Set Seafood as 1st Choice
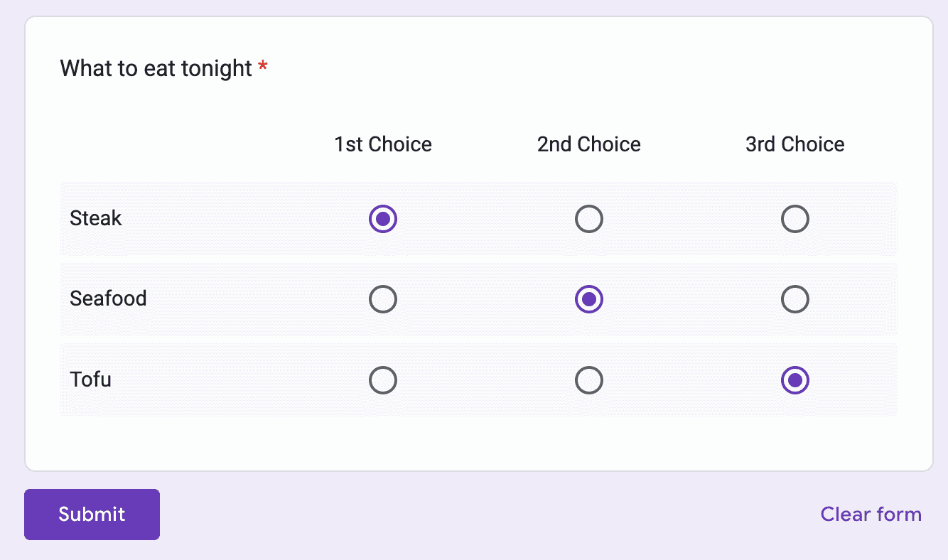948x560 pixels. click(x=383, y=299)
